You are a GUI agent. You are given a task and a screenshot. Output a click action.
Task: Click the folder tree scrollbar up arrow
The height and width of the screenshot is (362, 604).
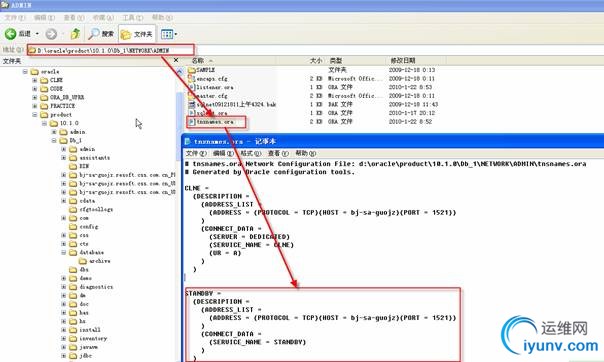click(180, 71)
